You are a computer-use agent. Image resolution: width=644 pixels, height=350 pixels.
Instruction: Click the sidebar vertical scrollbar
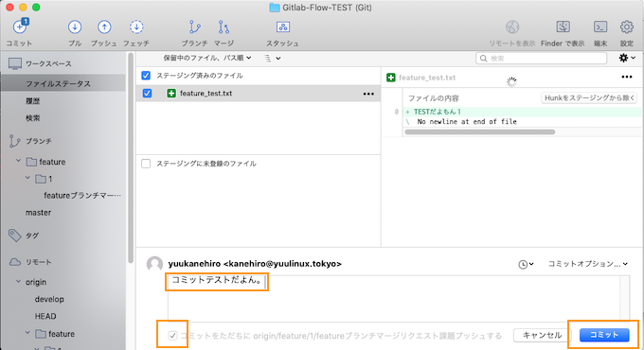[x=131, y=158]
